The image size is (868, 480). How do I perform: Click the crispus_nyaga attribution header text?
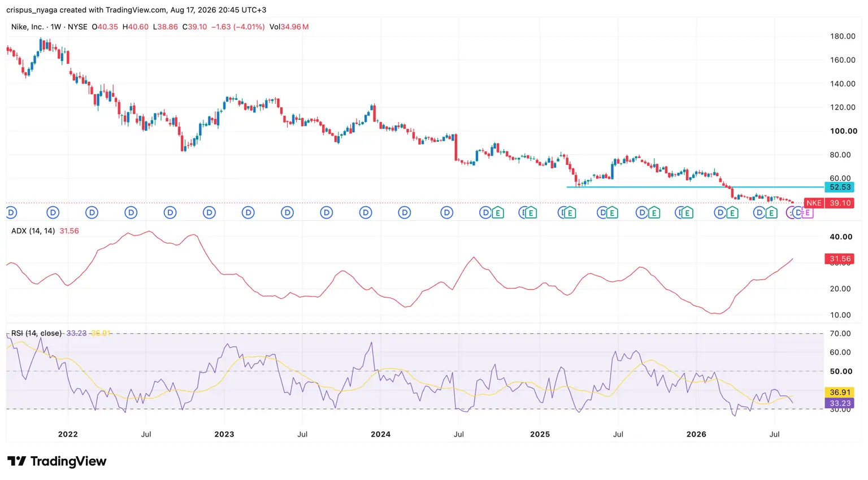point(136,10)
